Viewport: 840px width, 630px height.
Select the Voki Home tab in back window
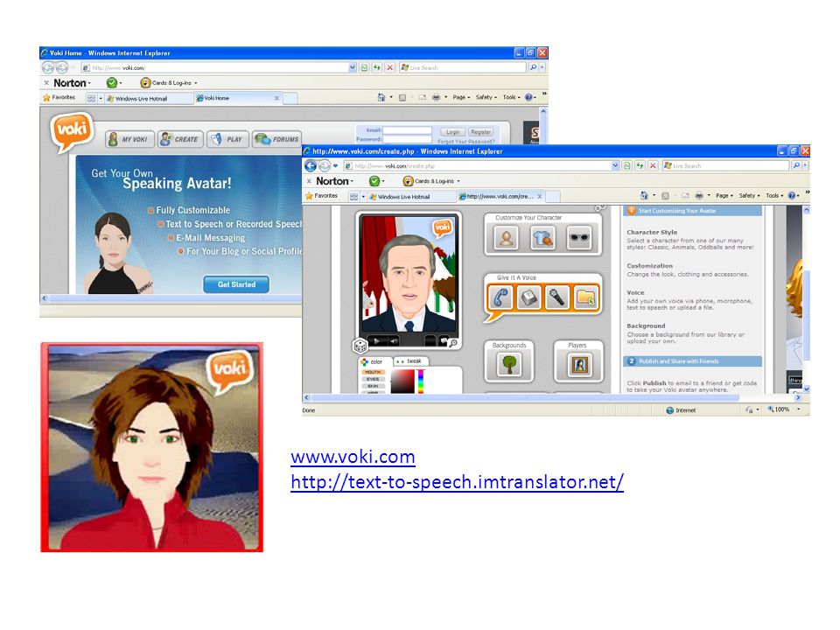(237, 98)
